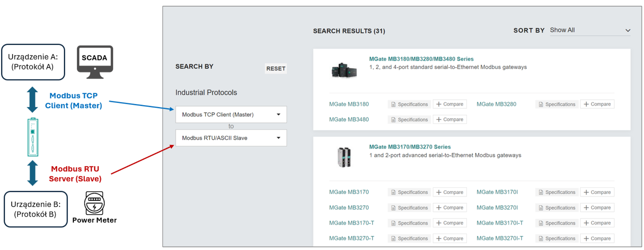The height and width of the screenshot is (250, 644).
Task: Open the MGate MB3170I-T product link
Action: tap(500, 223)
